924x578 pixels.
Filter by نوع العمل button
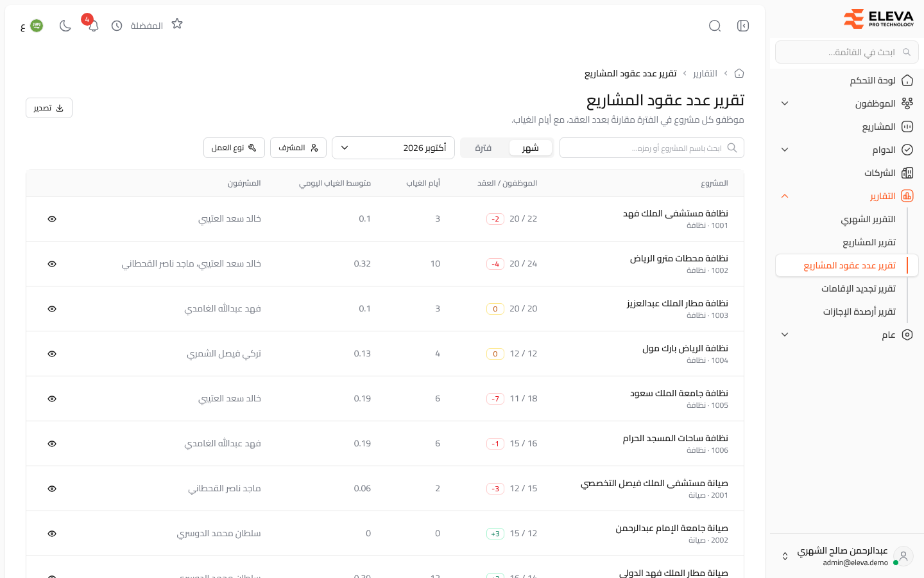point(234,148)
